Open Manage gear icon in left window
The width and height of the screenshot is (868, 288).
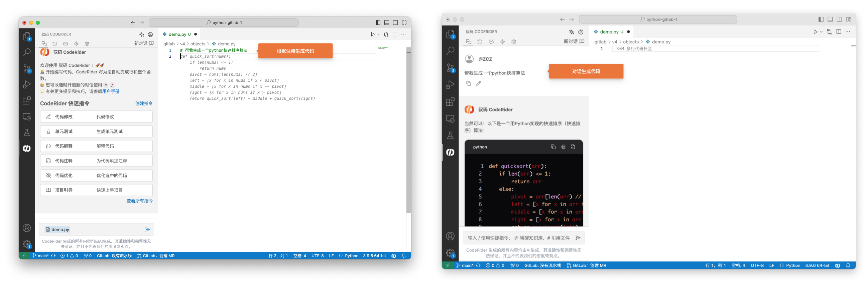pos(27,244)
